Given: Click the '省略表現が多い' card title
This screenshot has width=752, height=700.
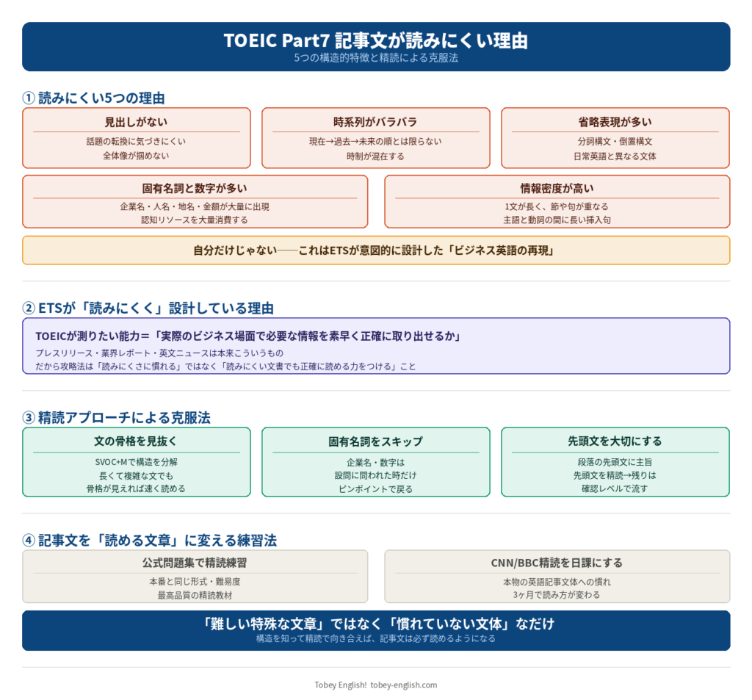Looking at the screenshot, I should tap(615, 122).
